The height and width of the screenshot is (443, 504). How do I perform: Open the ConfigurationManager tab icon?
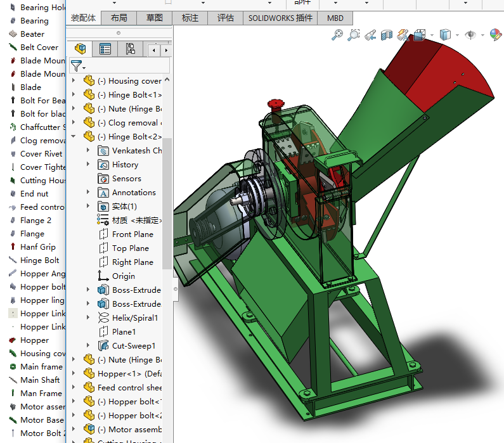[x=130, y=49]
